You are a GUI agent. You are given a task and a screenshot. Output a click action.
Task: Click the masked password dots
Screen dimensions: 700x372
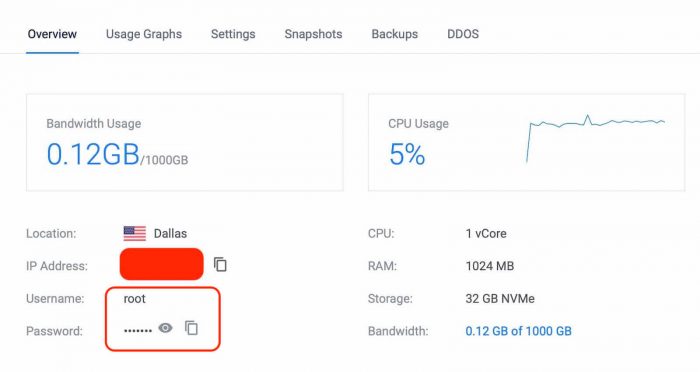click(x=138, y=330)
